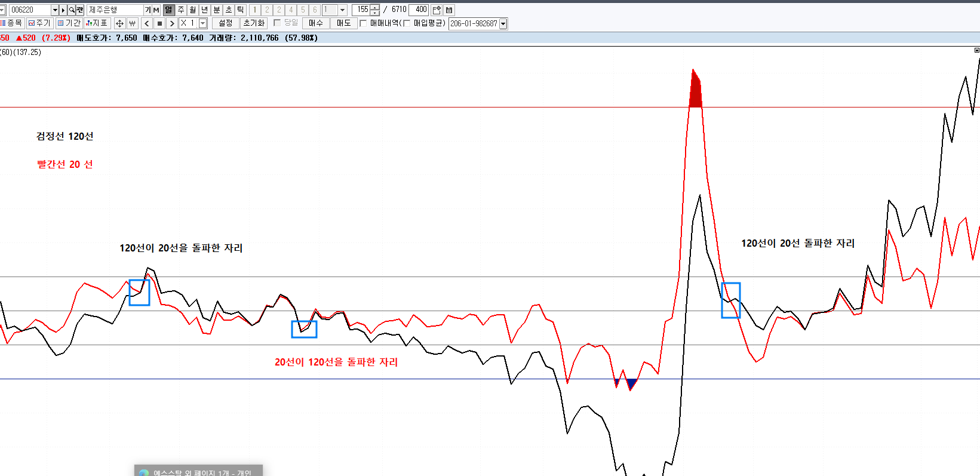Click the 매수 buy button
Image resolution: width=980 pixels, height=476 pixels.
pos(316,23)
